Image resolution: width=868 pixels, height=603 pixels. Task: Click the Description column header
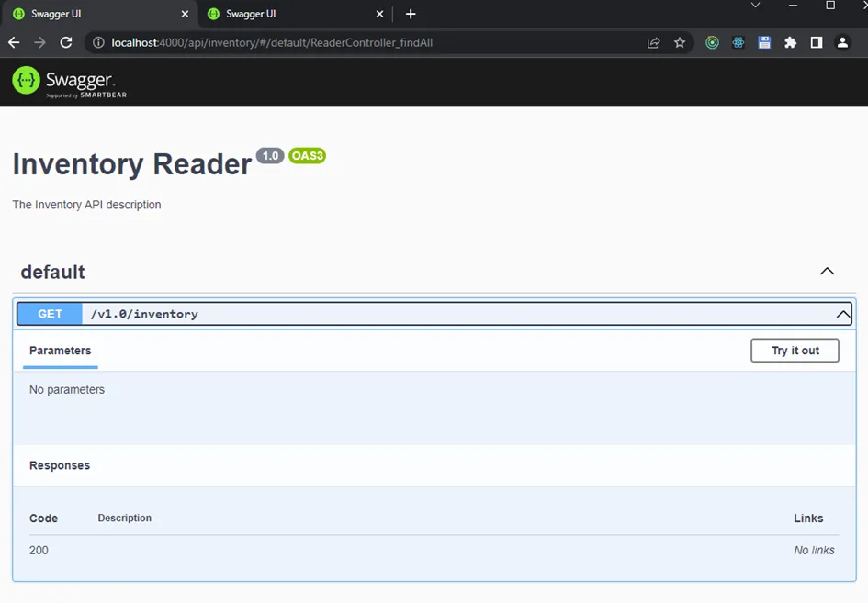[125, 518]
